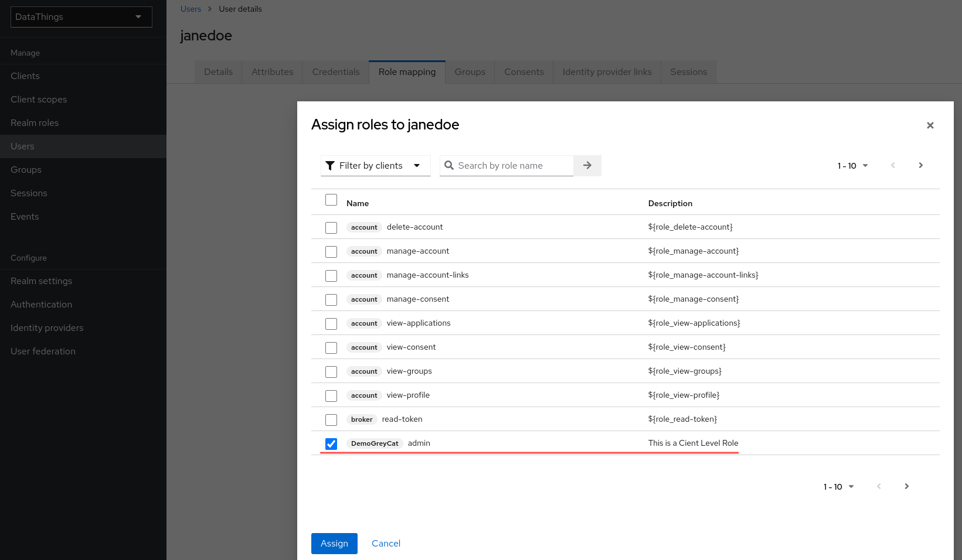Open User federation in the sidebar
The height and width of the screenshot is (560, 962).
pyautogui.click(x=83, y=351)
